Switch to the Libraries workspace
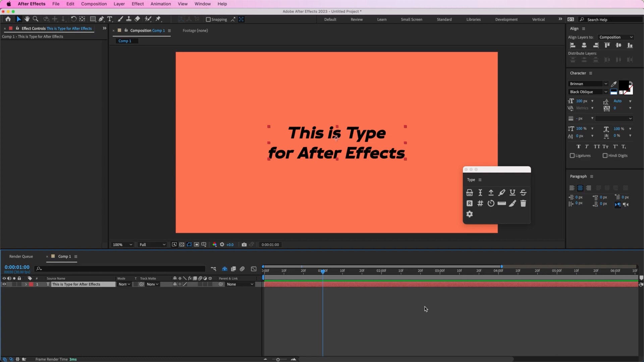The width and height of the screenshot is (644, 362). pyautogui.click(x=473, y=19)
